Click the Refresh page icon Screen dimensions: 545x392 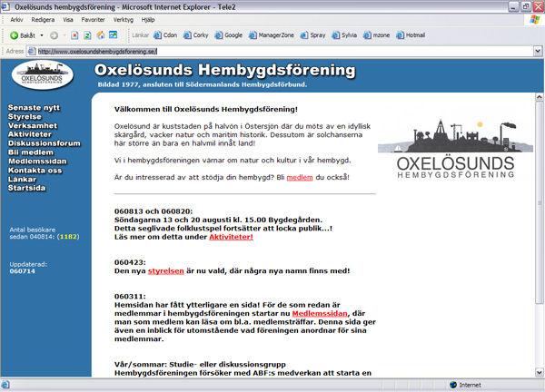(87, 35)
